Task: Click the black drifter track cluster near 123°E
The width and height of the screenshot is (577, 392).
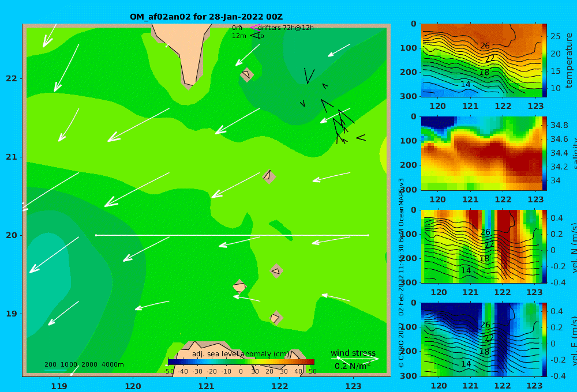Action: click(x=342, y=125)
